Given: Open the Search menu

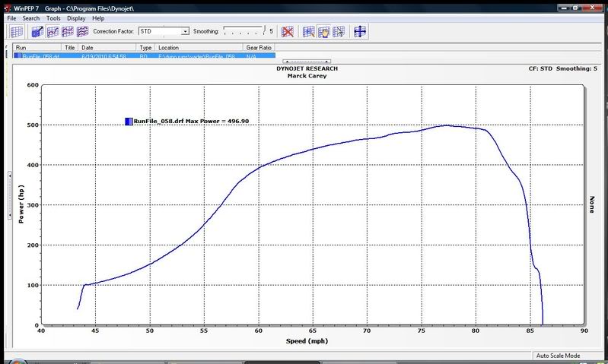Looking at the screenshot, I should pyautogui.click(x=31, y=18).
